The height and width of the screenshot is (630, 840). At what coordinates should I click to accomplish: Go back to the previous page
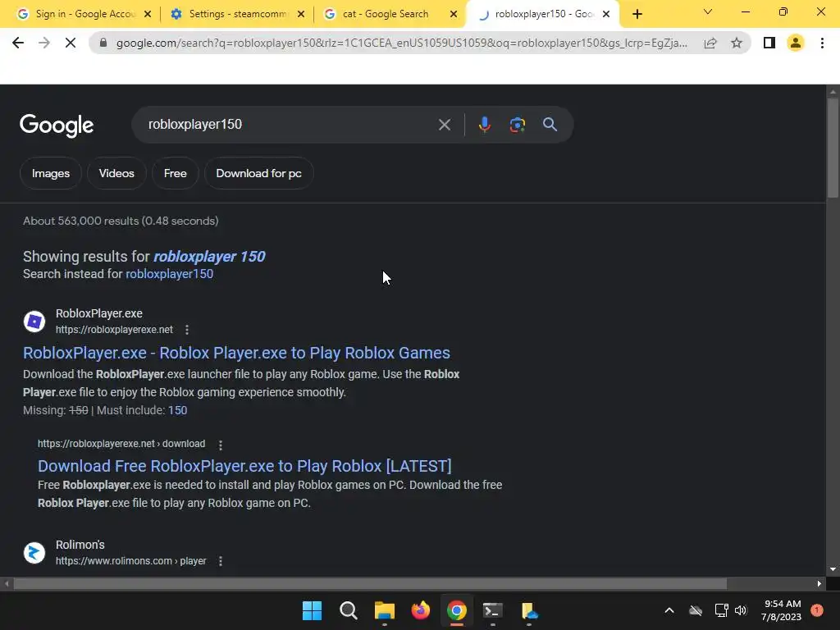[x=18, y=43]
